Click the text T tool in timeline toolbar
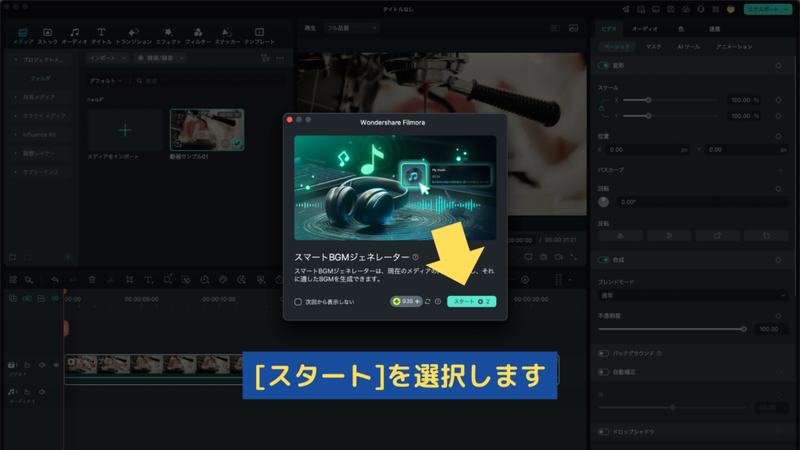Image resolution: width=800 pixels, height=450 pixels. (x=148, y=280)
